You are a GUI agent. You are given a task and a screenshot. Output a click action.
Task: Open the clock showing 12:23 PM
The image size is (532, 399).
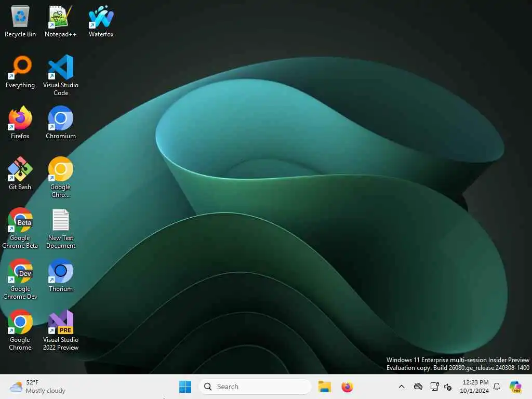click(474, 387)
